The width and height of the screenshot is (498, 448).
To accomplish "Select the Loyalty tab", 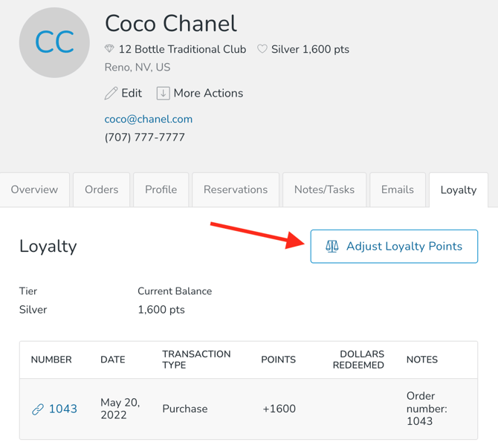I will [x=458, y=190].
